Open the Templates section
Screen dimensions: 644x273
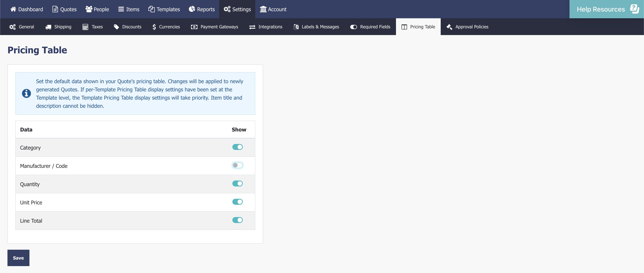click(x=164, y=9)
